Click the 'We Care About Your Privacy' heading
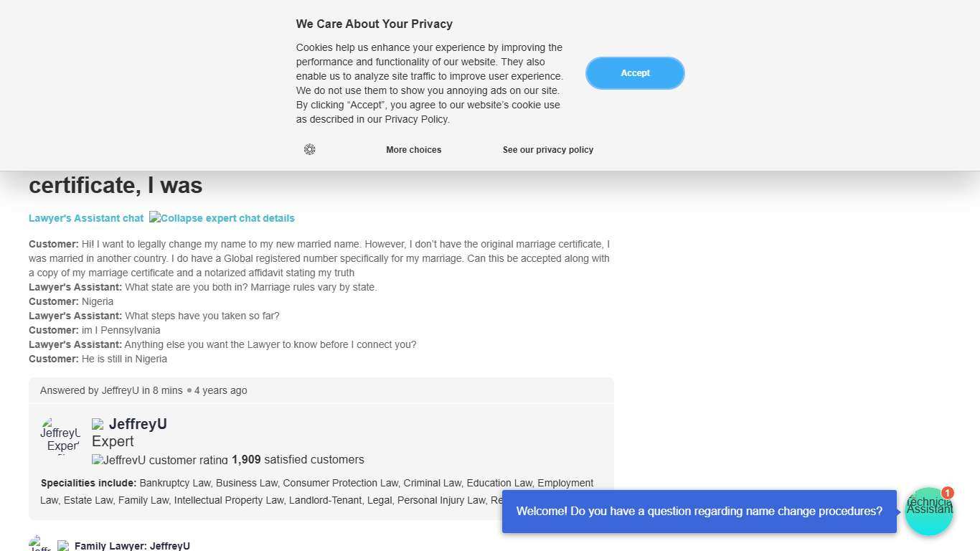980x551 pixels. [374, 24]
